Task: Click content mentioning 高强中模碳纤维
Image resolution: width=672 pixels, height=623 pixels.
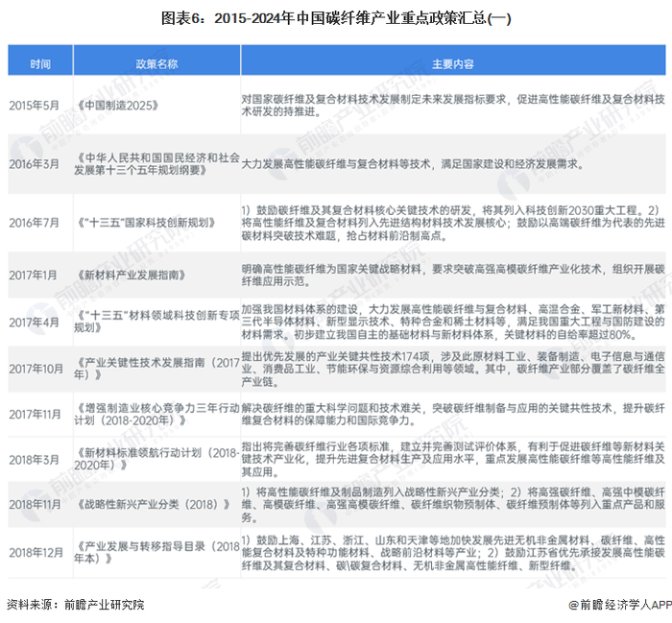Action: (453, 505)
